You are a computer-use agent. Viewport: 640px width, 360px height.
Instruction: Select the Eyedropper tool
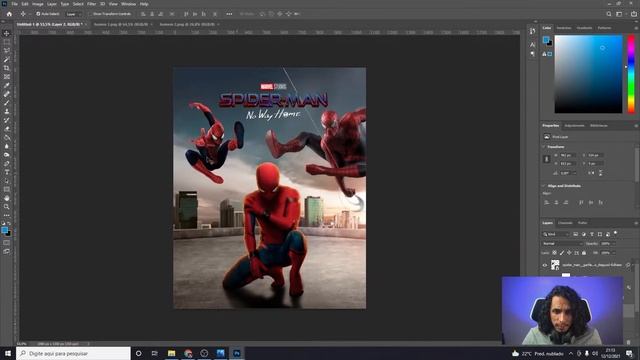[7, 85]
